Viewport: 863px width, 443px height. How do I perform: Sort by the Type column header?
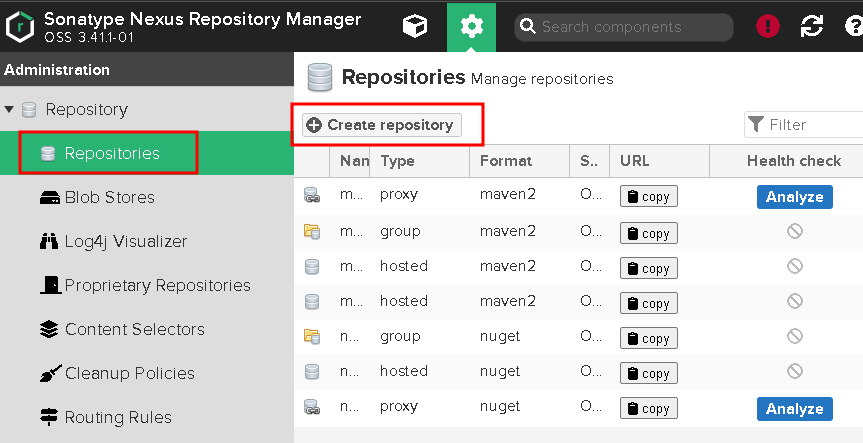(419, 161)
